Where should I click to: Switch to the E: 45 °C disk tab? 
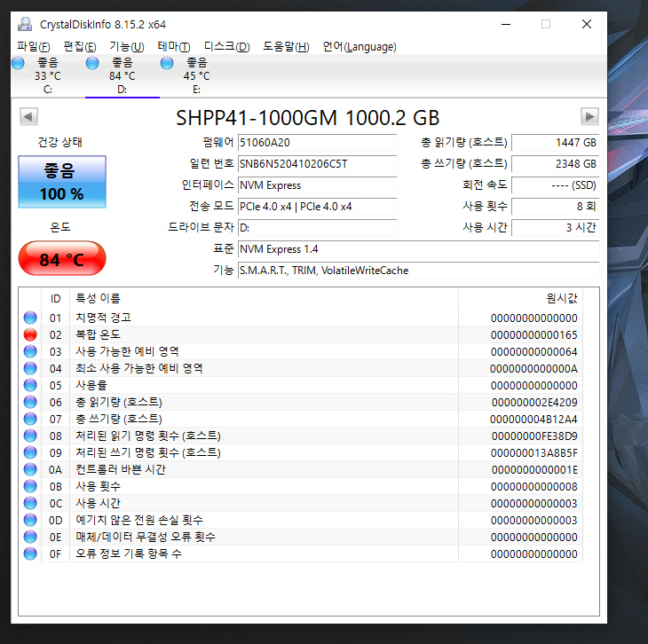[196, 76]
